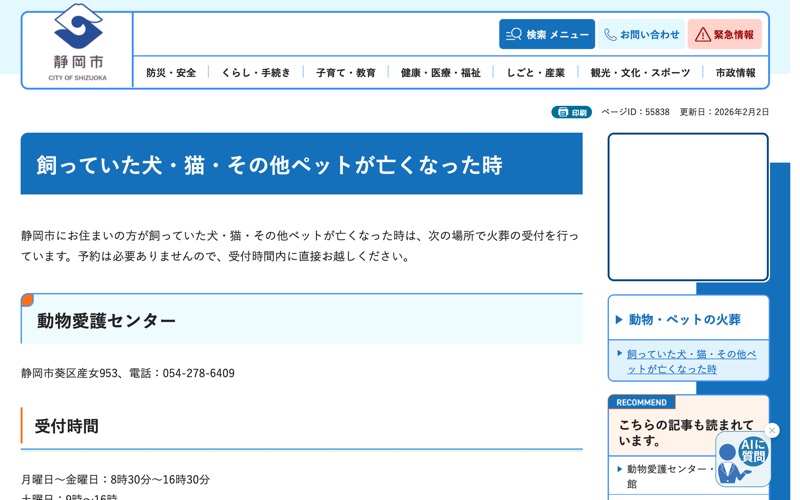Click the 受付時間 subheading

pyautogui.click(x=66, y=426)
